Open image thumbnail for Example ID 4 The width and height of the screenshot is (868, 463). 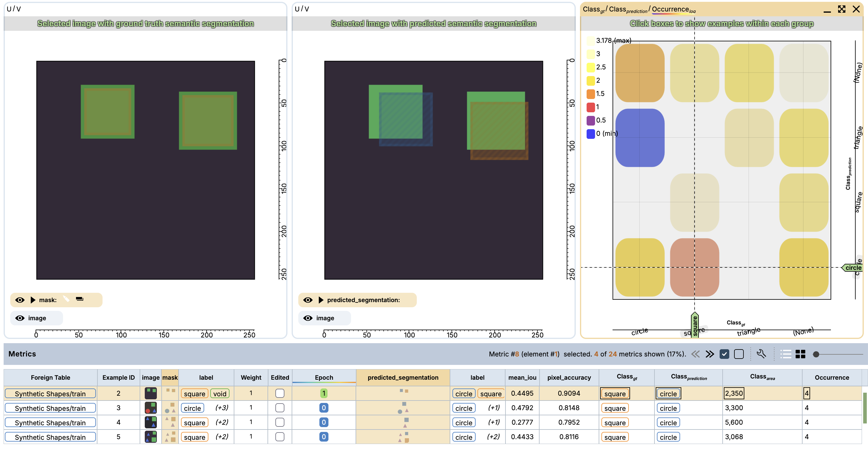click(150, 422)
